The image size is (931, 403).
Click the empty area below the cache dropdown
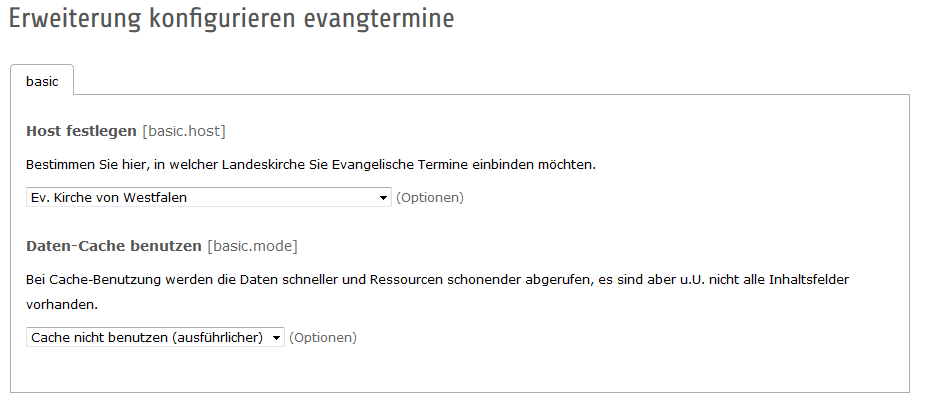(460, 371)
